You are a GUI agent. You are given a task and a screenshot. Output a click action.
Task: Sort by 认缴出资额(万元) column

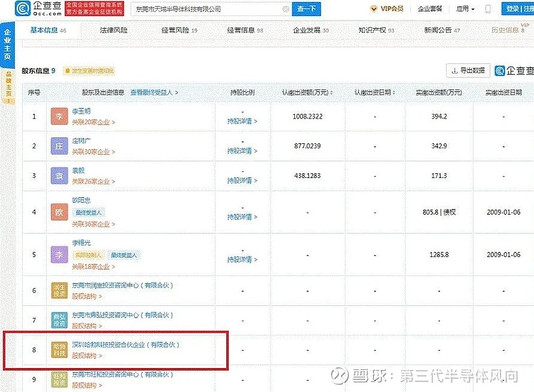tap(307, 92)
